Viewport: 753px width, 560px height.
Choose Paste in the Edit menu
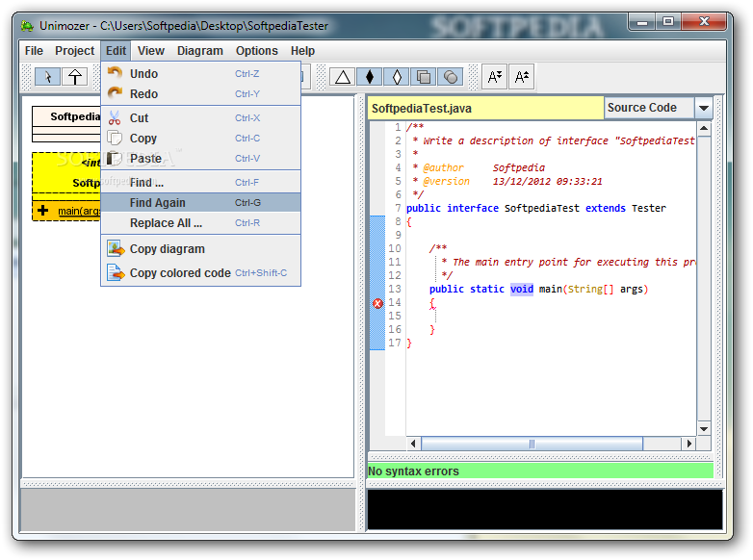(x=200, y=158)
